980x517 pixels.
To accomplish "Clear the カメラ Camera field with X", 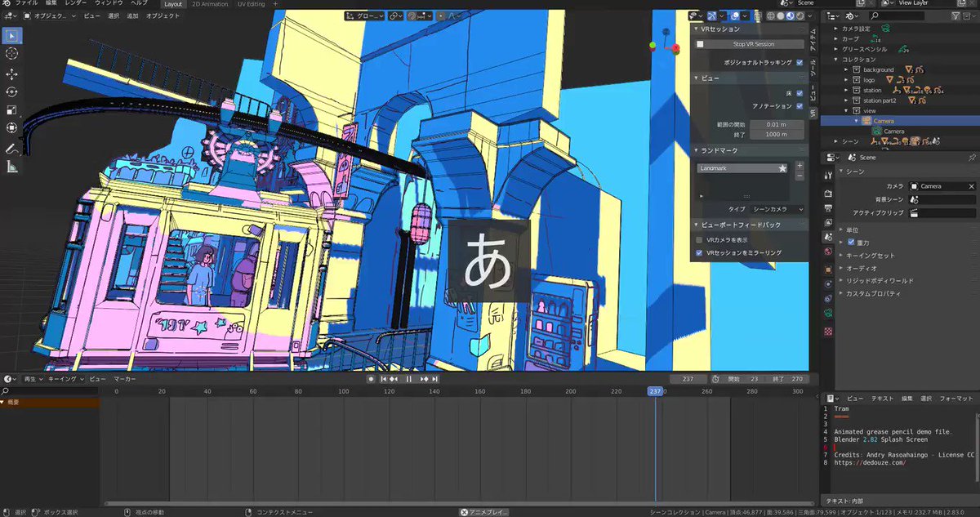I will [x=971, y=186].
